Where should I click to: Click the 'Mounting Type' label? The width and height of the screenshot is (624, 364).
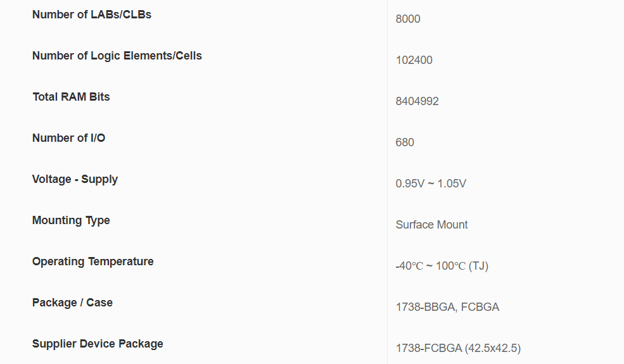coord(71,220)
